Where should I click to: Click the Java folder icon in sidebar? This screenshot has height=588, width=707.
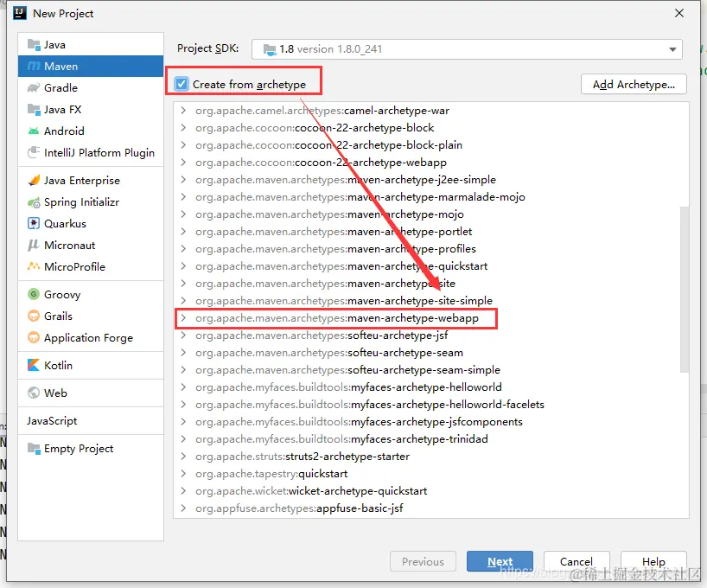(34, 45)
